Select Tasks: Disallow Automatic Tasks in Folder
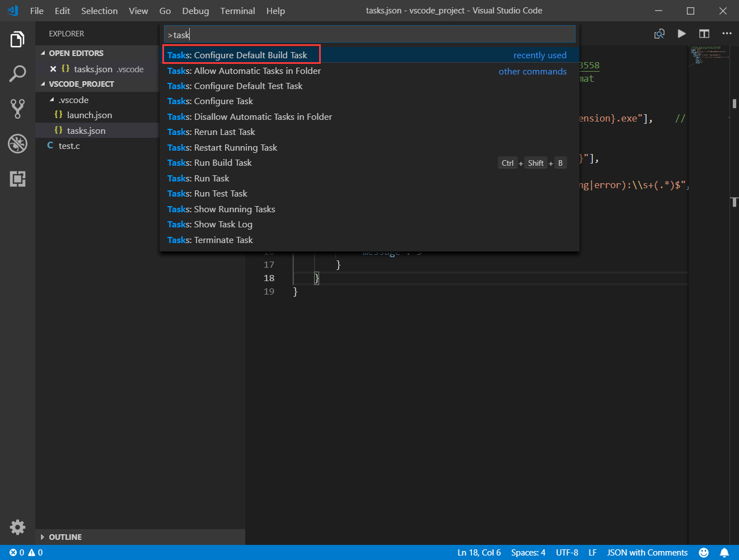This screenshot has height=560, width=739. (x=369, y=116)
